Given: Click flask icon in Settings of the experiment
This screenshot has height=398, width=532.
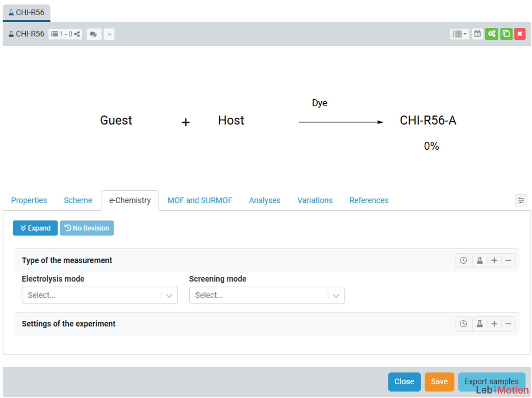Looking at the screenshot, I should [480, 324].
